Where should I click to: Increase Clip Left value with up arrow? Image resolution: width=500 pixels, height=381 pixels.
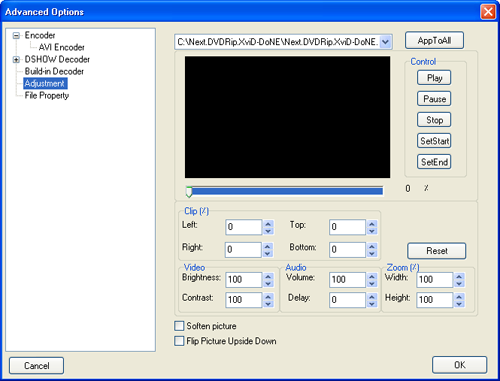point(268,223)
